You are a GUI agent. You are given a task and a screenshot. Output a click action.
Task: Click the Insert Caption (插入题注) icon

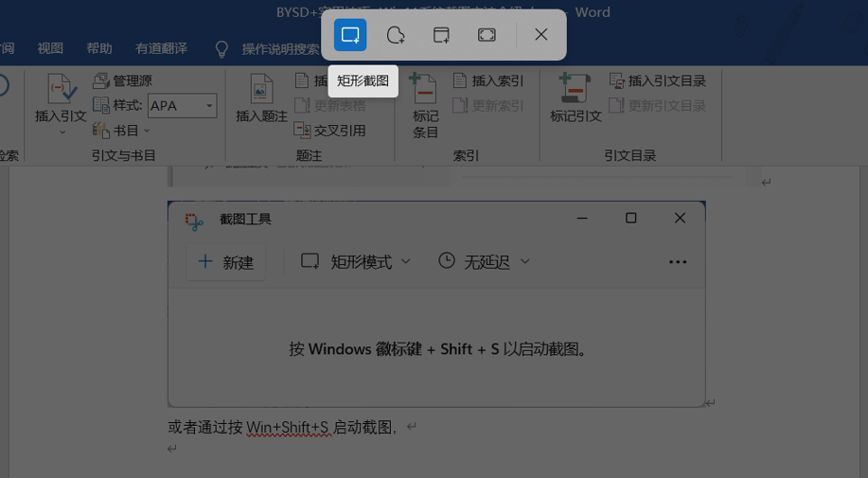261,92
